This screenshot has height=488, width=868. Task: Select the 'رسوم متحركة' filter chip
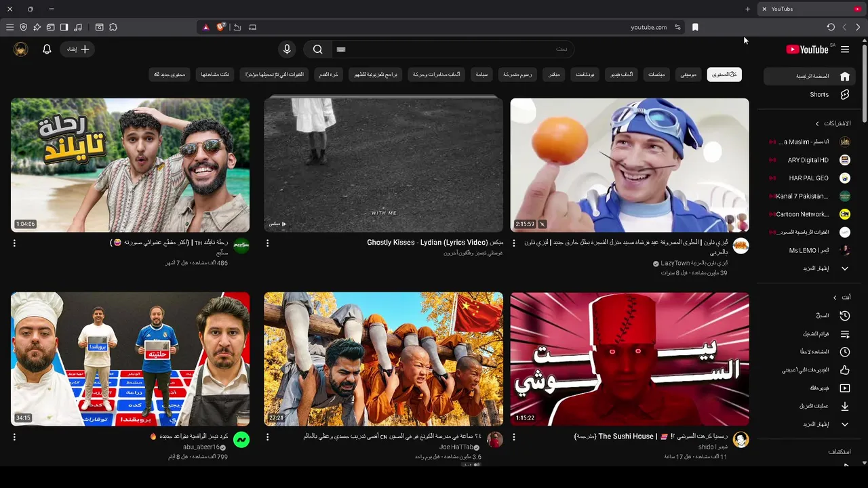(x=519, y=75)
